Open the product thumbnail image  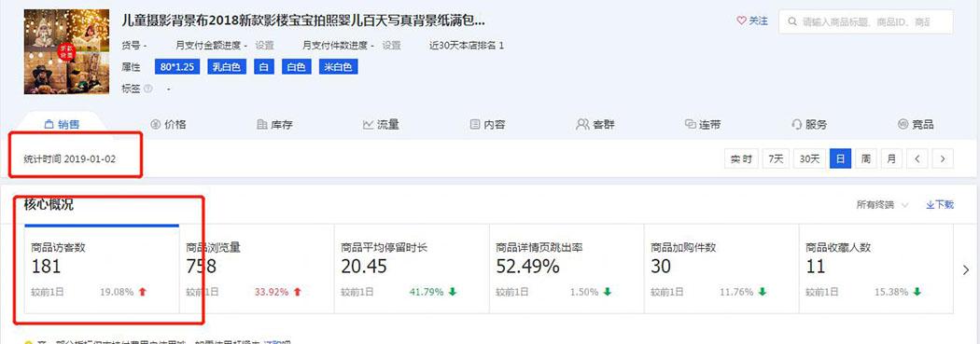[x=66, y=51]
